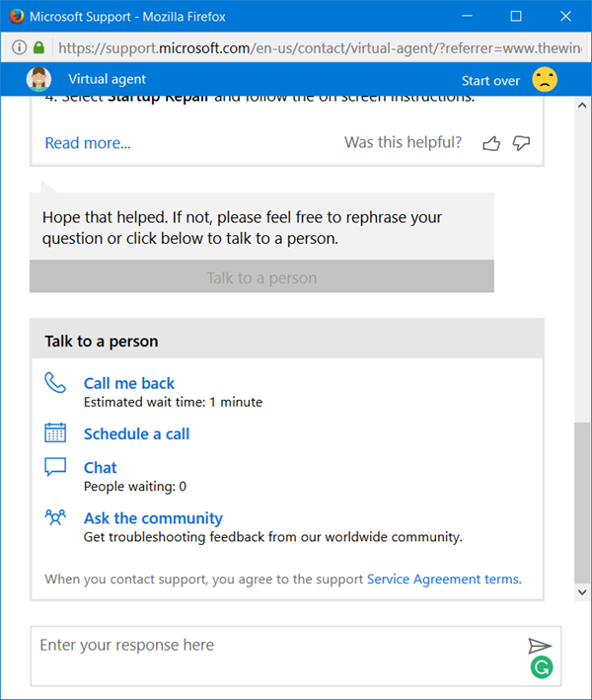592x700 pixels.
Task: Click the thumbs up helpful icon
Action: (x=491, y=143)
